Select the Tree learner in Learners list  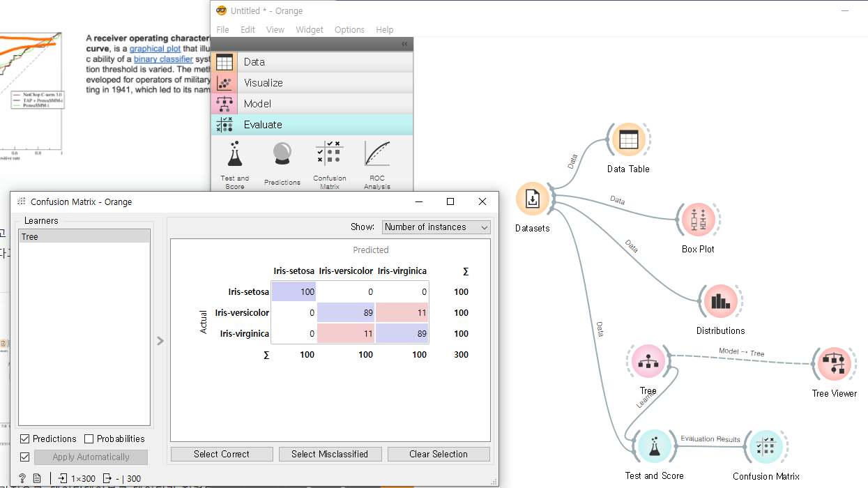tap(84, 237)
